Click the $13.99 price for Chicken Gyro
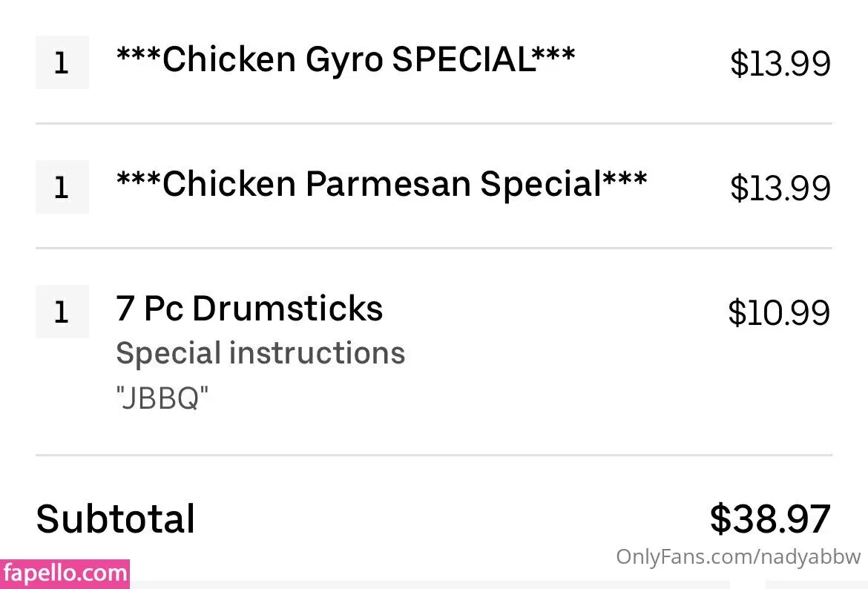This screenshot has width=868, height=589. coord(780,64)
